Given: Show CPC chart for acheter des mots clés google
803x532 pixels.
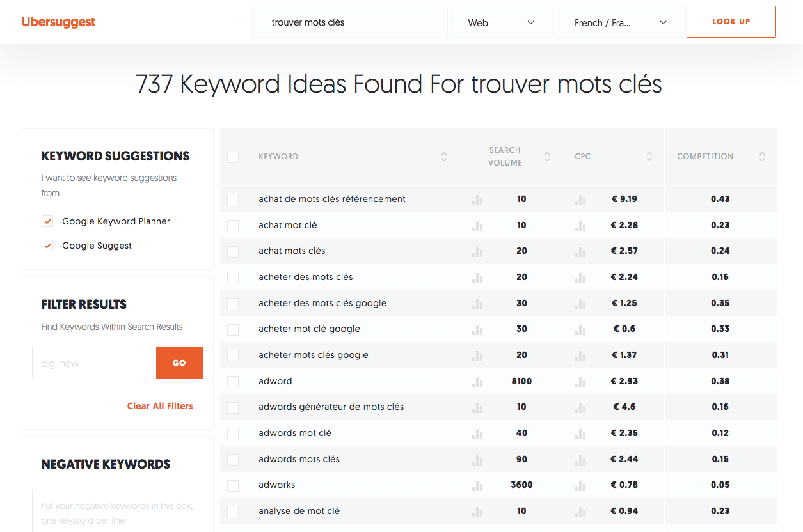Looking at the screenshot, I should [580, 304].
